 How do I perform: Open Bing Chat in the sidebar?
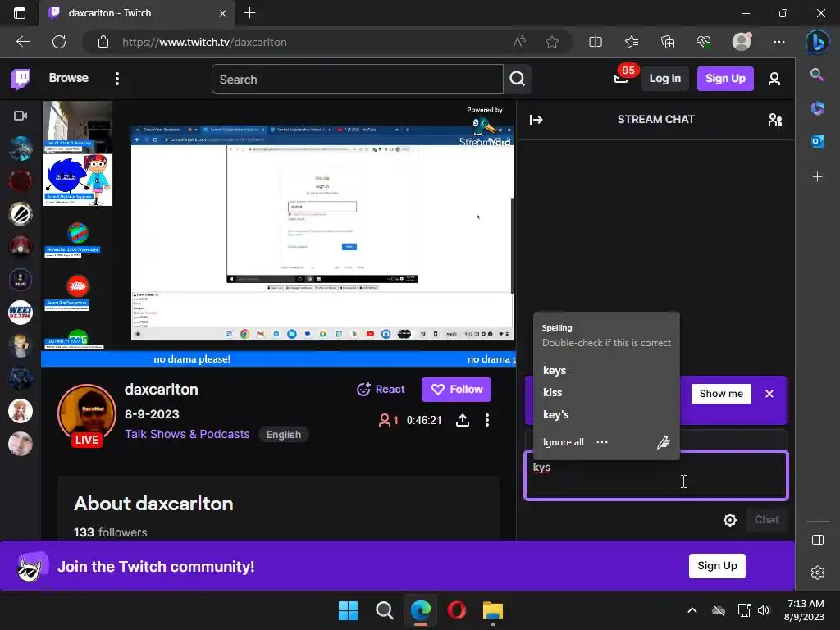(817, 42)
